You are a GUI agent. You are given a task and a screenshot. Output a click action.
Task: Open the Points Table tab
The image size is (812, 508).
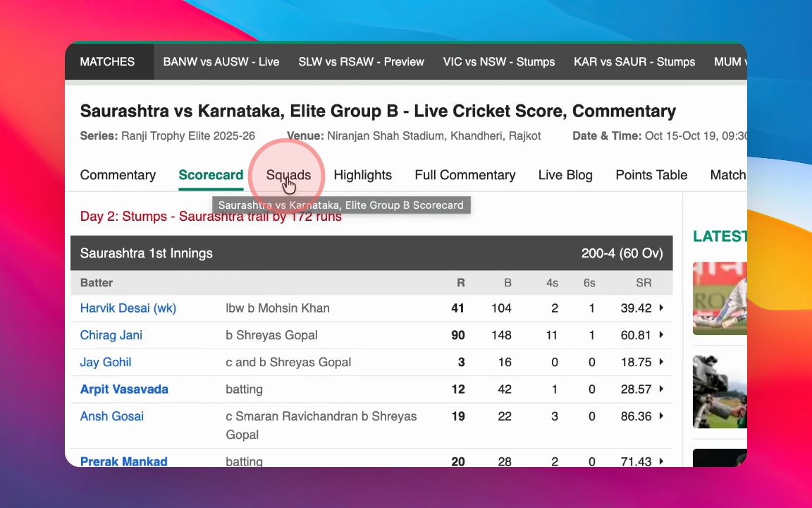click(x=651, y=175)
